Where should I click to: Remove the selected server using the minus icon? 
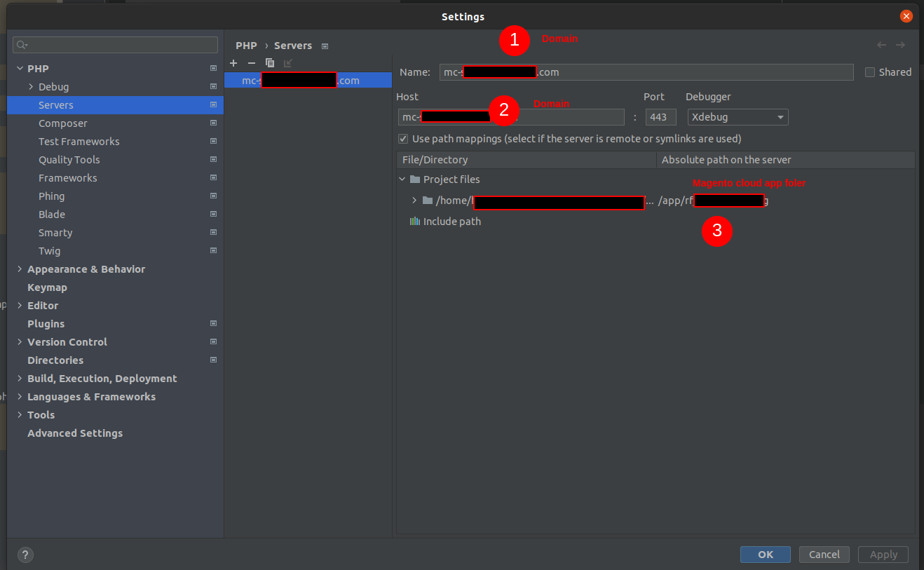point(252,63)
